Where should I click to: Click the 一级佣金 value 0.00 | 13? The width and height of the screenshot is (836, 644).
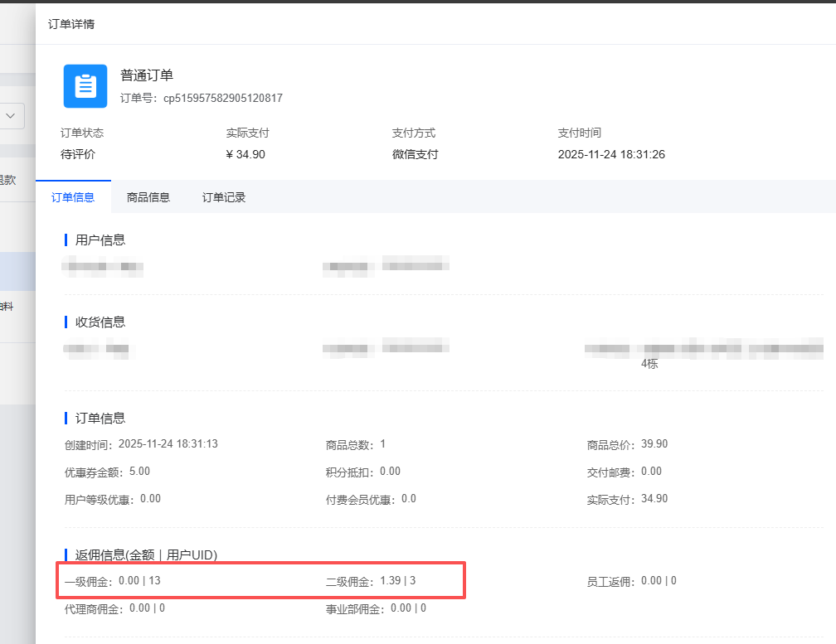[139, 581]
